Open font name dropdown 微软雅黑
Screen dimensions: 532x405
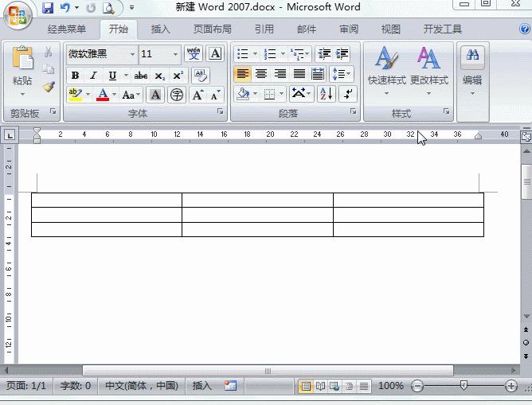point(132,54)
